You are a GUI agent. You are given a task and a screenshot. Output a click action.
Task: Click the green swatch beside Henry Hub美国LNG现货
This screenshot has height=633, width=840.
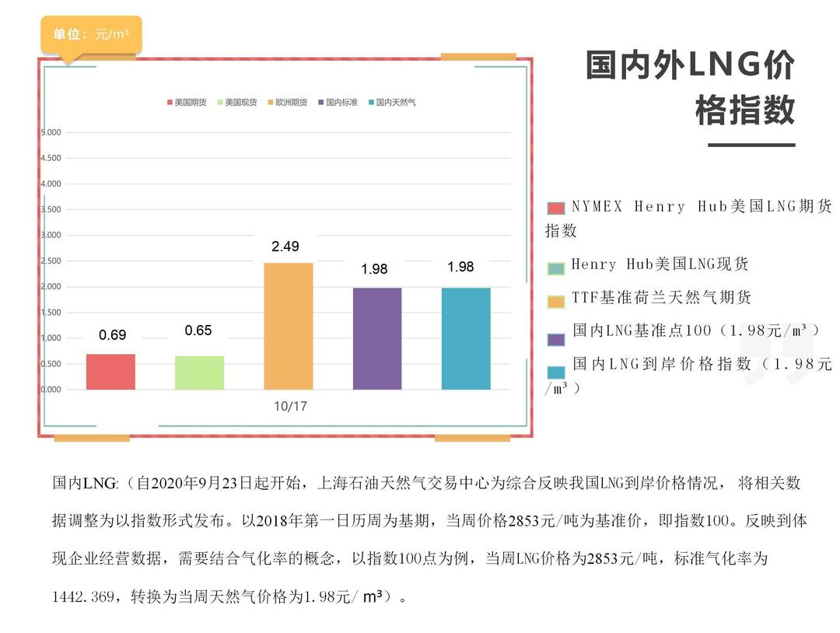coord(556,269)
